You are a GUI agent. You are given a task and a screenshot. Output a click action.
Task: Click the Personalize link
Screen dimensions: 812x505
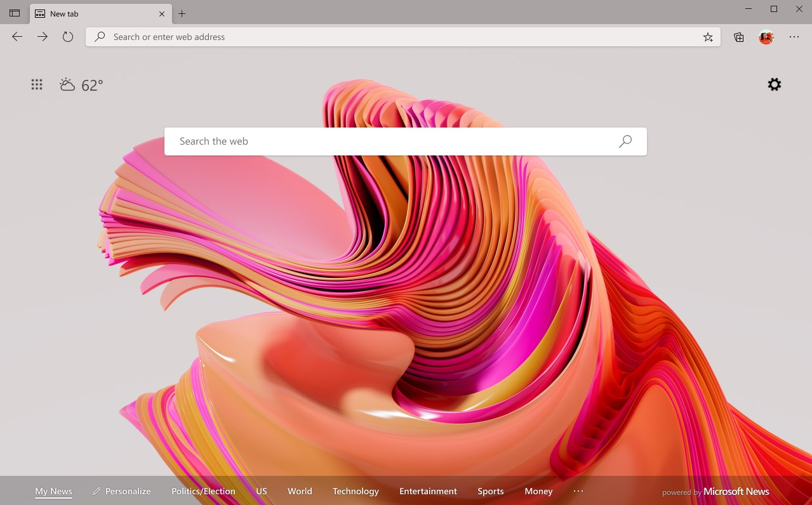tap(122, 491)
